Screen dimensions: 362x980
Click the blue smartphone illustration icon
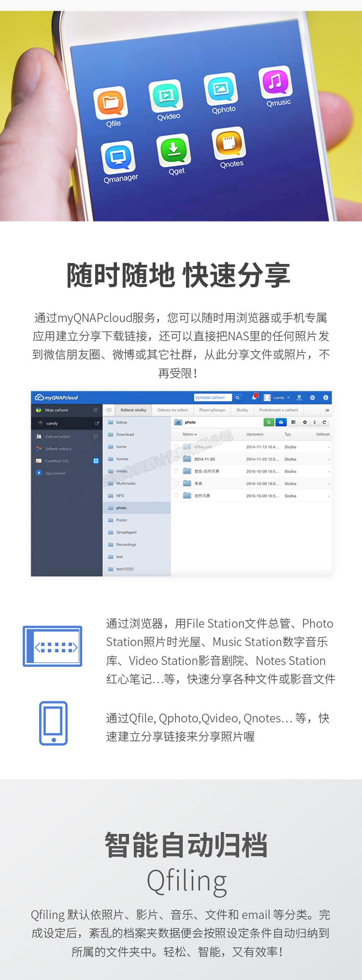(53, 723)
